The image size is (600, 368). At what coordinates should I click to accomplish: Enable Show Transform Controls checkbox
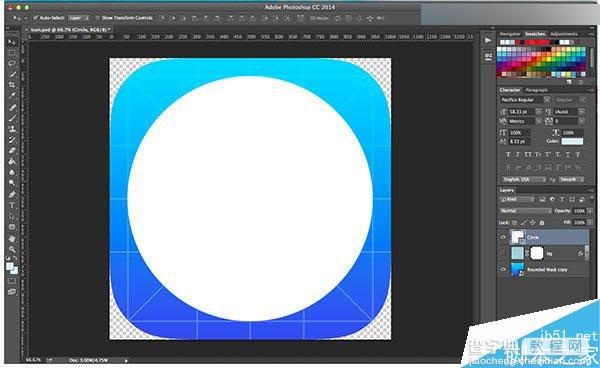pos(98,18)
